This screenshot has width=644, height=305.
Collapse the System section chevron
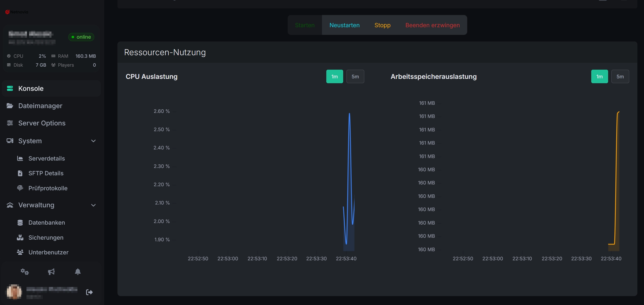point(93,141)
